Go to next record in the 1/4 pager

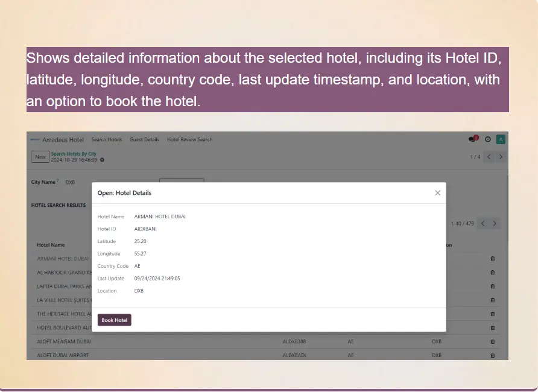[x=501, y=157]
